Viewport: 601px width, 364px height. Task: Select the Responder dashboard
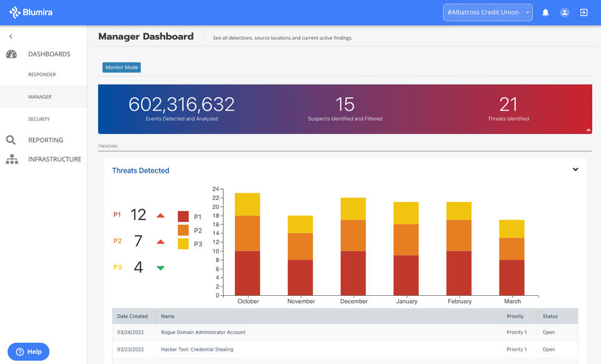tap(42, 74)
